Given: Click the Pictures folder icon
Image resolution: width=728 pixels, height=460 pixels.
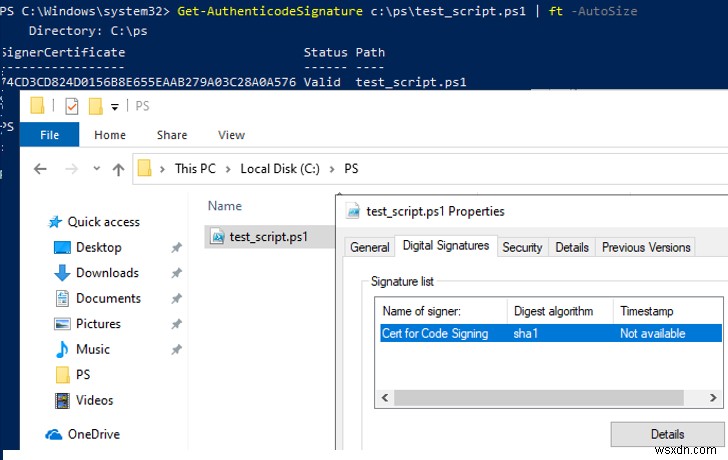Looking at the screenshot, I should 62,324.
